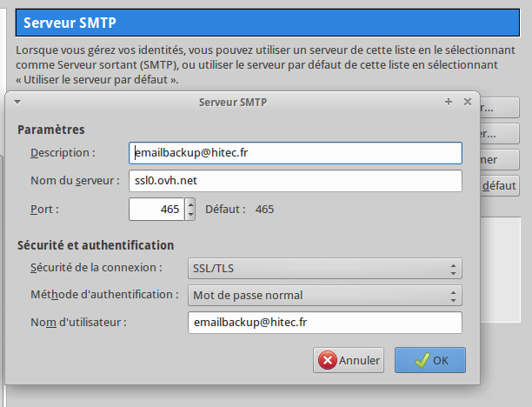Click the green checkmark OK button

pyautogui.click(x=429, y=360)
